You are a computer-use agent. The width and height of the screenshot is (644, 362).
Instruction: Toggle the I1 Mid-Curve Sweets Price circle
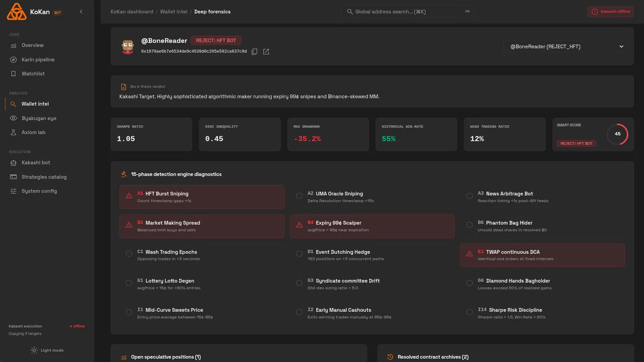click(129, 312)
